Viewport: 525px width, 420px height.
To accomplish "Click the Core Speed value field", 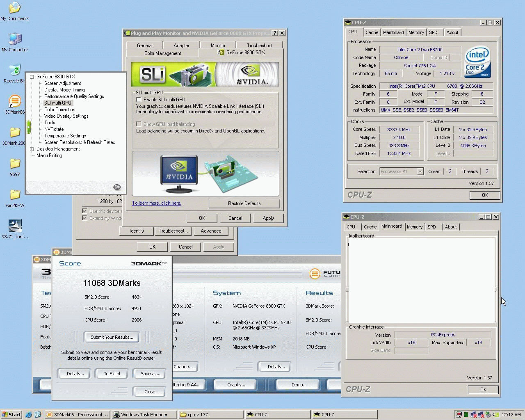I will [399, 130].
